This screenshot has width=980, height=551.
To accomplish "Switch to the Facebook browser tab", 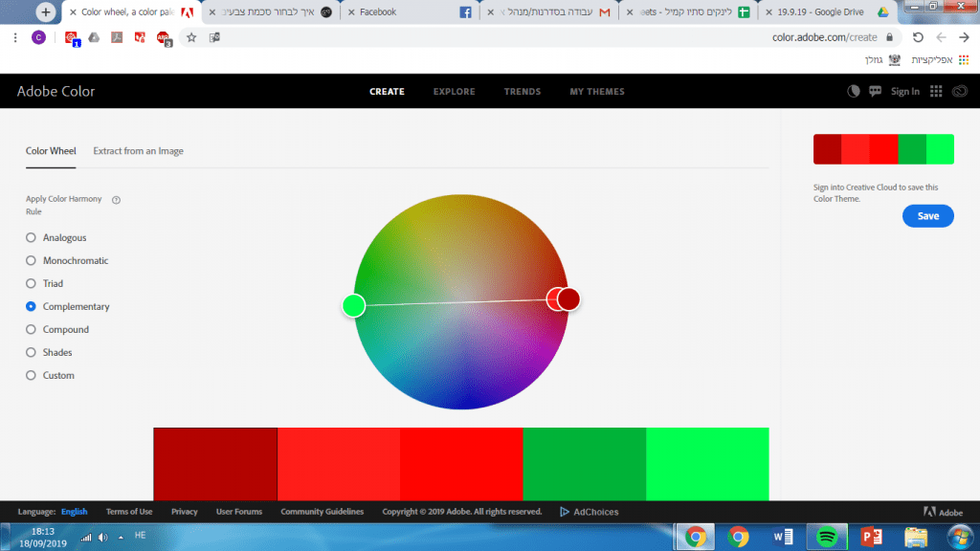I will coord(411,11).
